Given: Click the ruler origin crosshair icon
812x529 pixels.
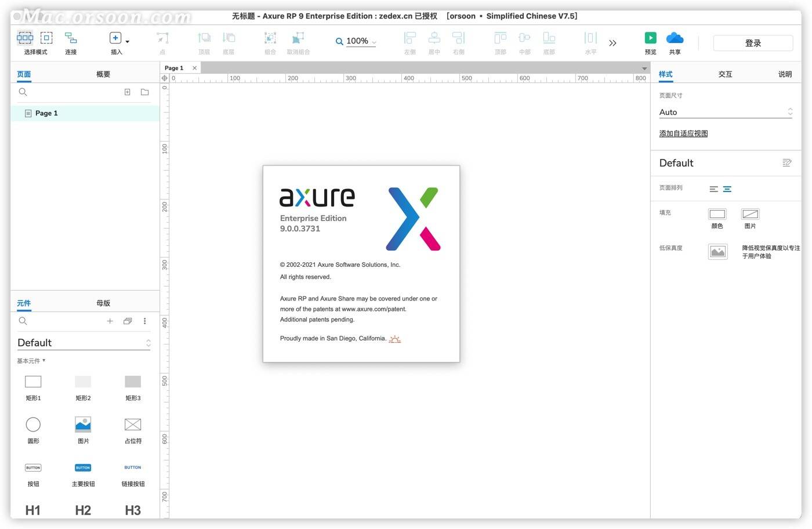Looking at the screenshot, I should tap(165, 78).
